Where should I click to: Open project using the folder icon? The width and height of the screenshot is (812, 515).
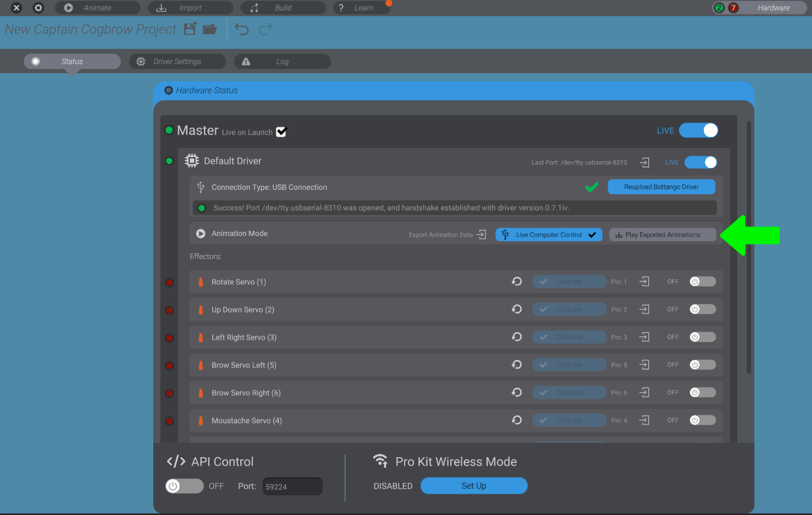(x=210, y=29)
